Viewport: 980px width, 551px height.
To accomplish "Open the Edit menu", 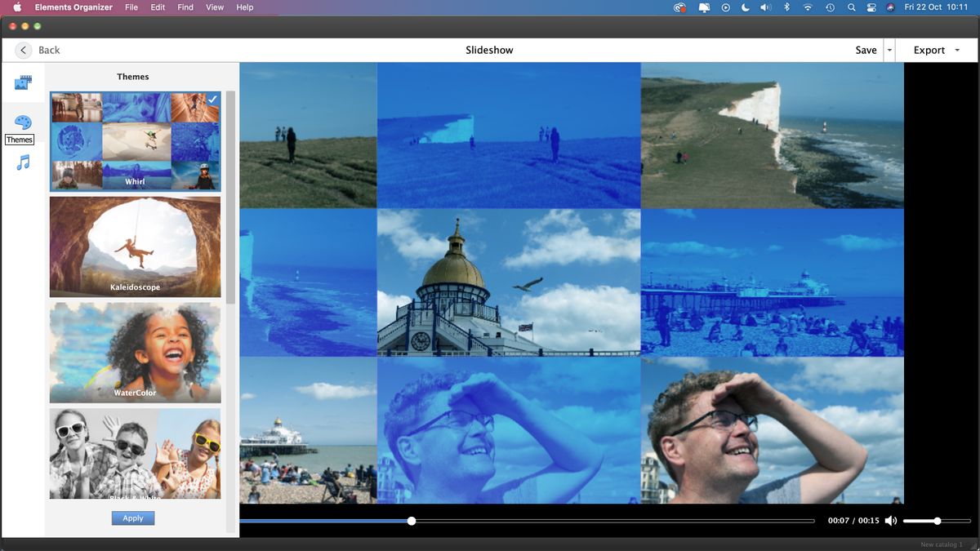I will pyautogui.click(x=157, y=7).
